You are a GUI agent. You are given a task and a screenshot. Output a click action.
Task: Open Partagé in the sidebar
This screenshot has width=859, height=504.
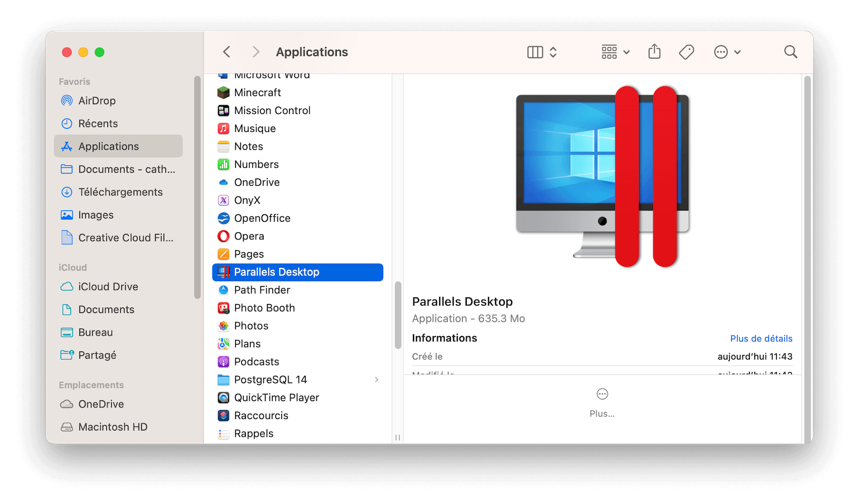click(118, 355)
